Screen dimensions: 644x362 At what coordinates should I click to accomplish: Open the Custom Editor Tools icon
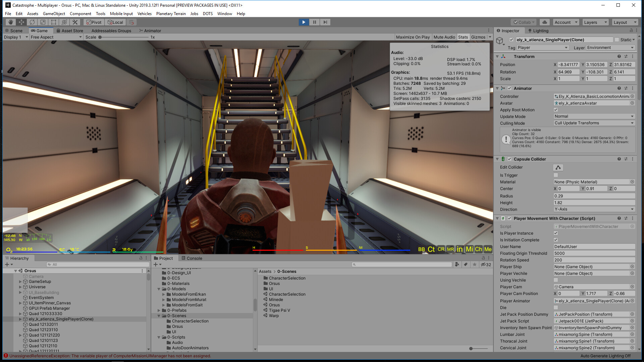[75, 22]
